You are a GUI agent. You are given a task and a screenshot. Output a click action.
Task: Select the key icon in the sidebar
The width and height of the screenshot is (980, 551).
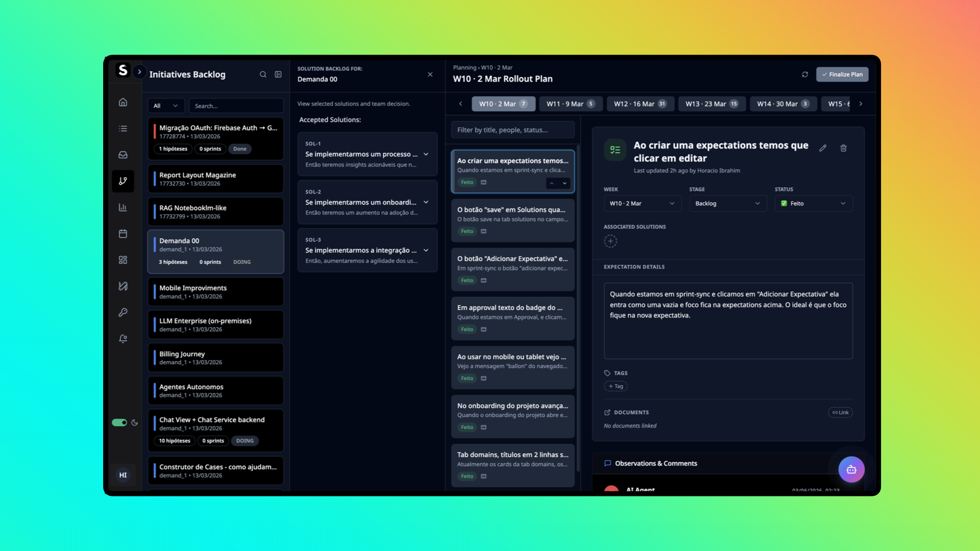[123, 312]
